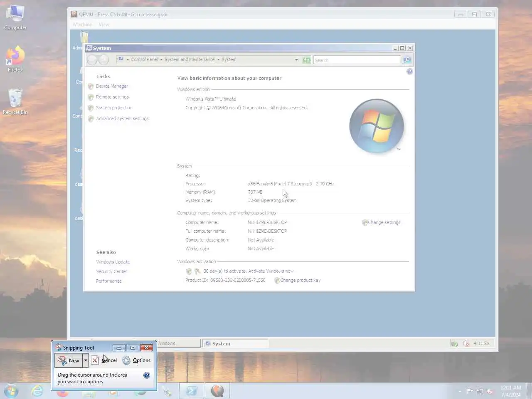Open QEMU View menu
Screen dimensions: 532x399
point(104,25)
